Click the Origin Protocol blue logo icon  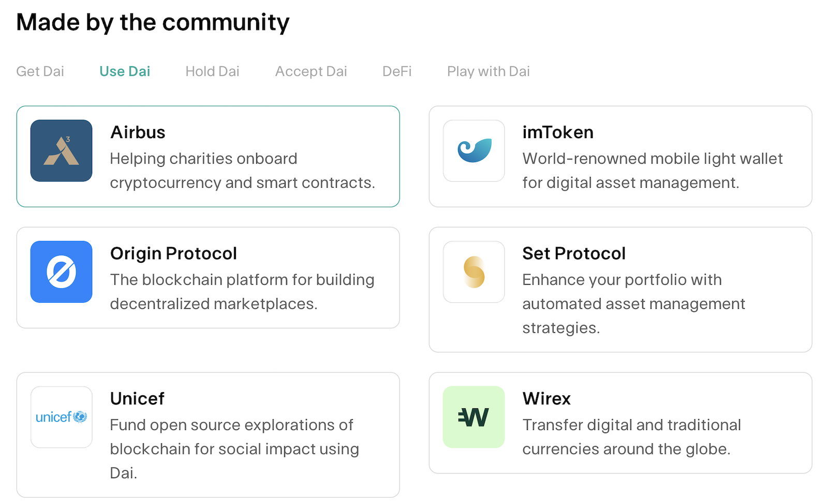tap(61, 272)
